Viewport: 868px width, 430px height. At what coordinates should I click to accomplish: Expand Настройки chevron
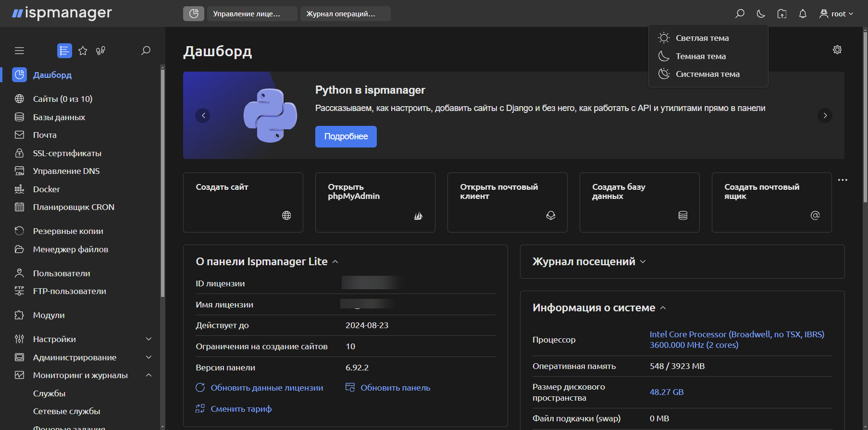(x=149, y=339)
